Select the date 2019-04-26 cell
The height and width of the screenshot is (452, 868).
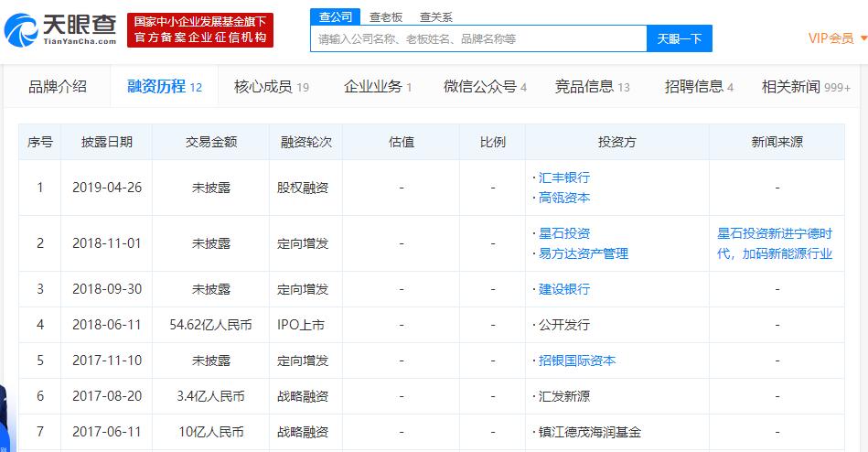tap(107, 188)
